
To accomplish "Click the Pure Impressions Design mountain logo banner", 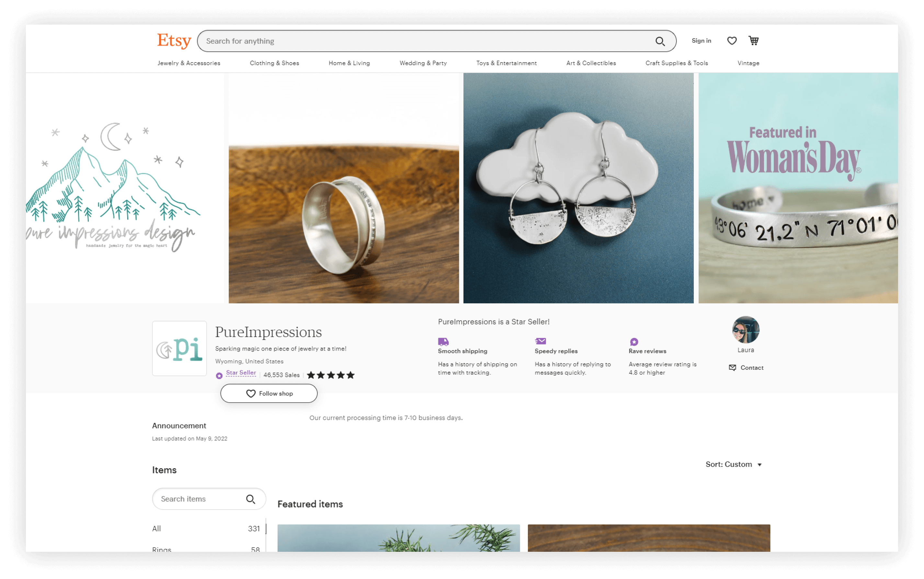I will pyautogui.click(x=125, y=188).
